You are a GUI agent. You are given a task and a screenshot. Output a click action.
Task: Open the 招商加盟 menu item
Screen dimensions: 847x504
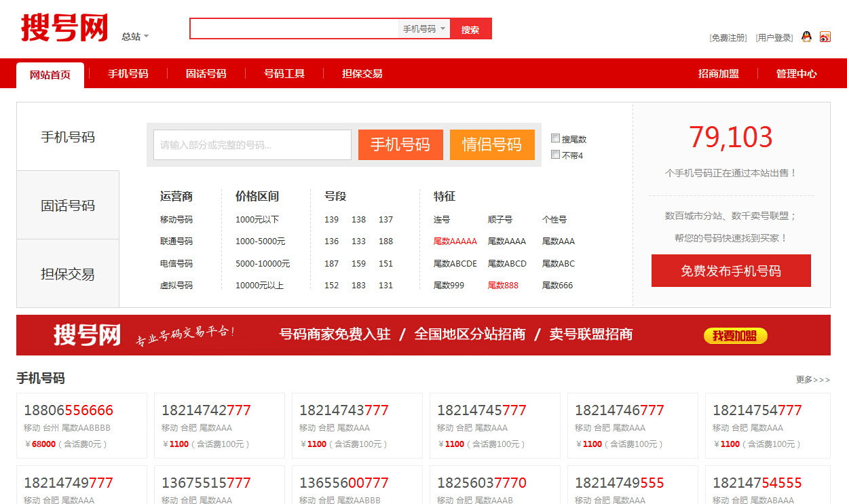pos(719,73)
